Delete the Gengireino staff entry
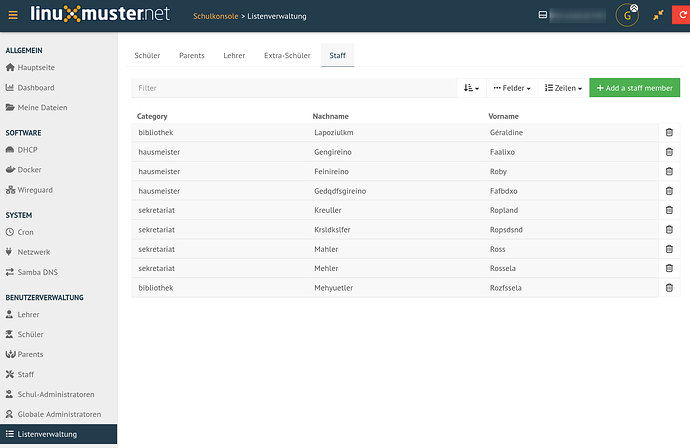The width and height of the screenshot is (690, 448). [x=669, y=152]
